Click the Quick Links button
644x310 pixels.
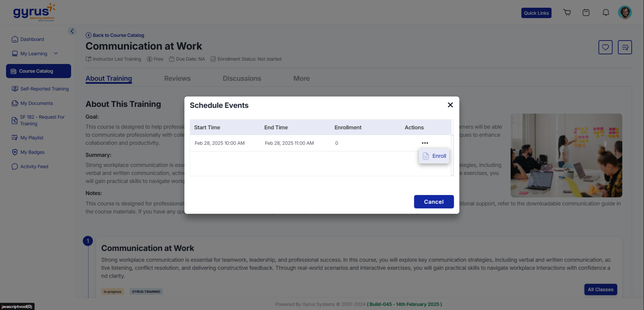tap(536, 13)
